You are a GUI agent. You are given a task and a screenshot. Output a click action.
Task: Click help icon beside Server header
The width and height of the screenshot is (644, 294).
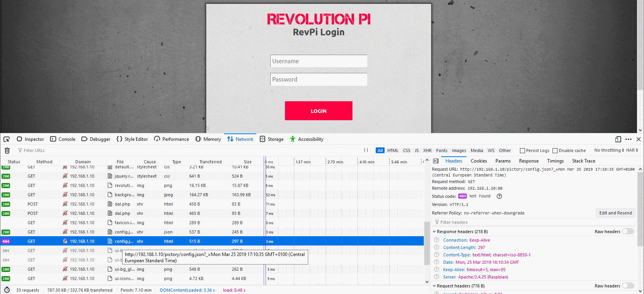point(437,277)
